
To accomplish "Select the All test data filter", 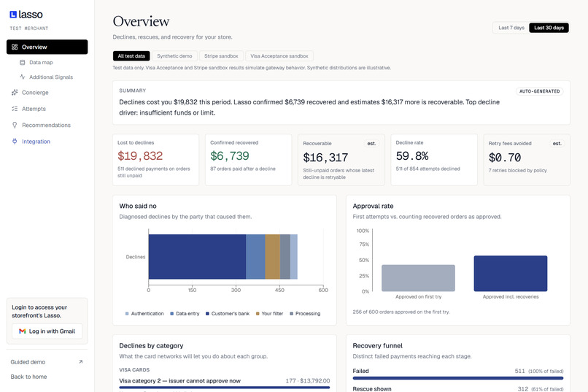I will pos(131,56).
